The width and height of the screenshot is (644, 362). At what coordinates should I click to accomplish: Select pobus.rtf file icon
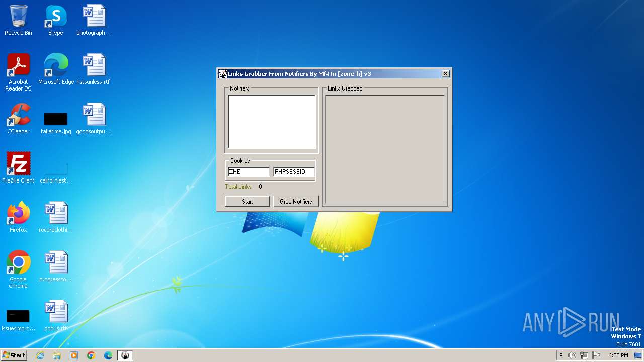pos(56,316)
